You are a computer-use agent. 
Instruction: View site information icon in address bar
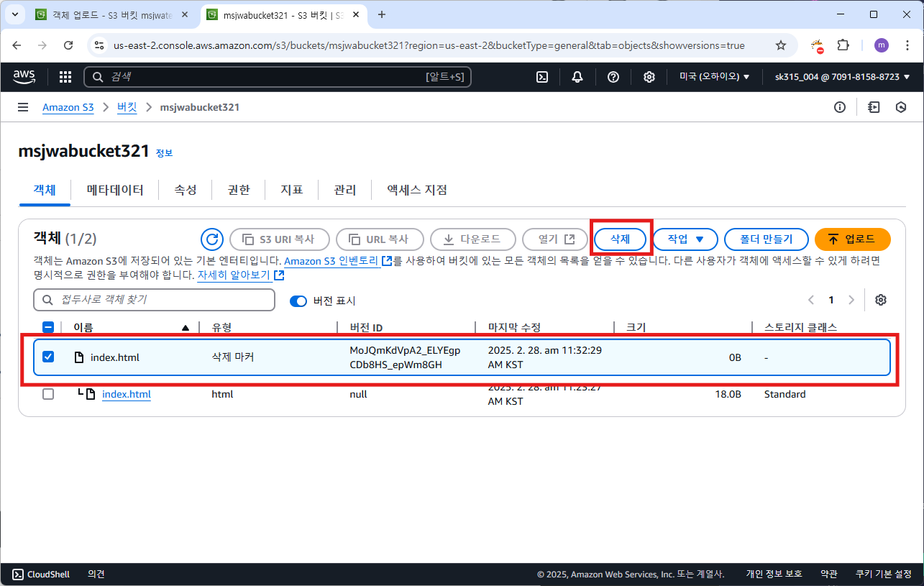(100, 45)
